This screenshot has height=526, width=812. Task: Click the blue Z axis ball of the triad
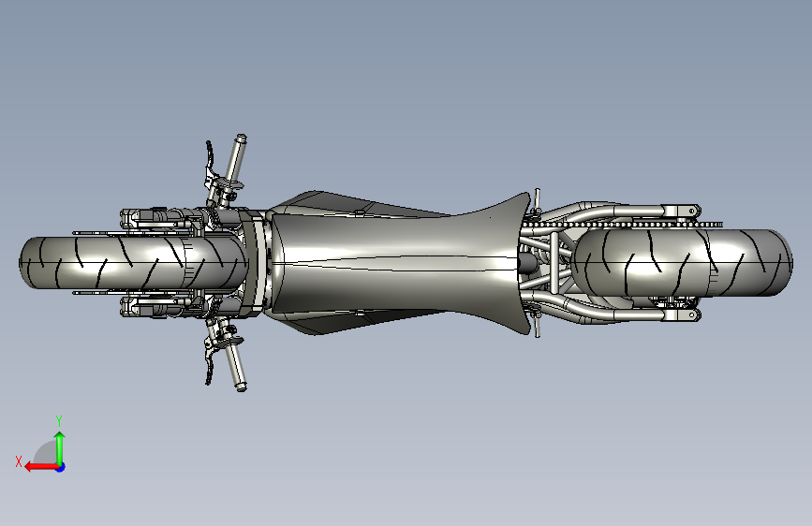(61, 467)
